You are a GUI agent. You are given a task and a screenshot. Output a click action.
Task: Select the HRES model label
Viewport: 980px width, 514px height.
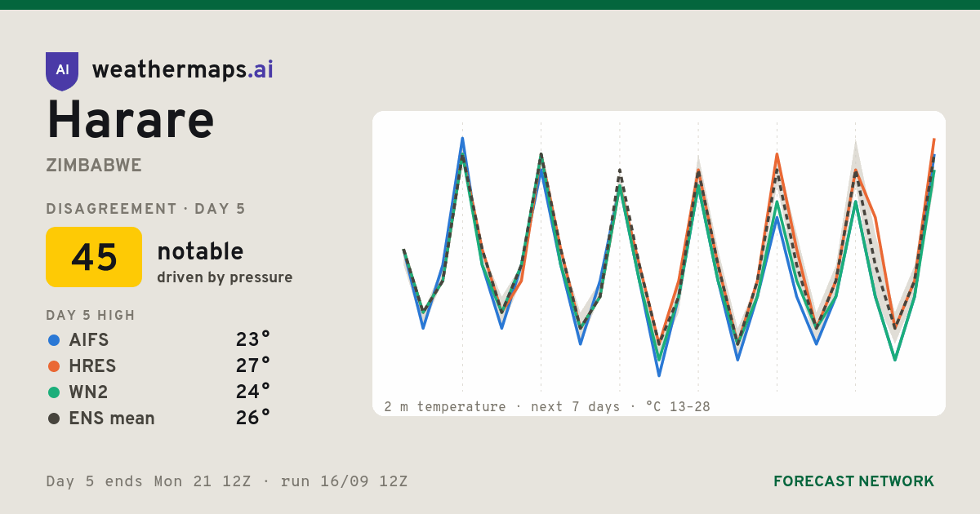click(x=92, y=366)
